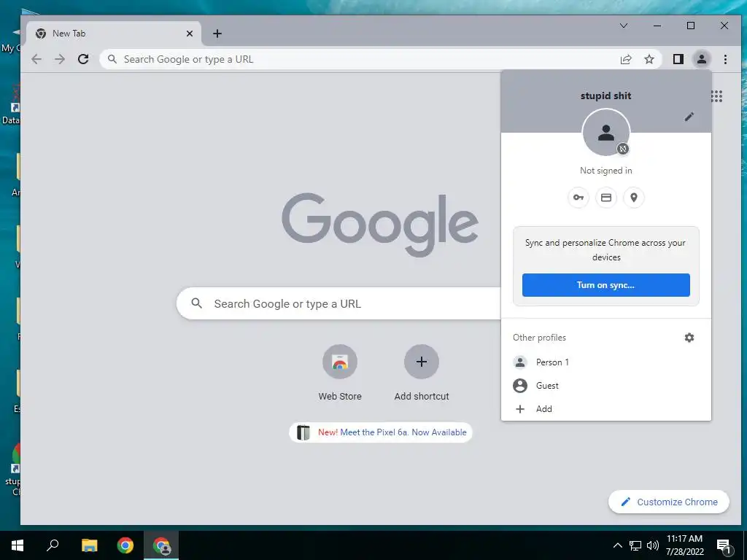Click the share this page icon
The height and width of the screenshot is (560, 747).
click(625, 59)
